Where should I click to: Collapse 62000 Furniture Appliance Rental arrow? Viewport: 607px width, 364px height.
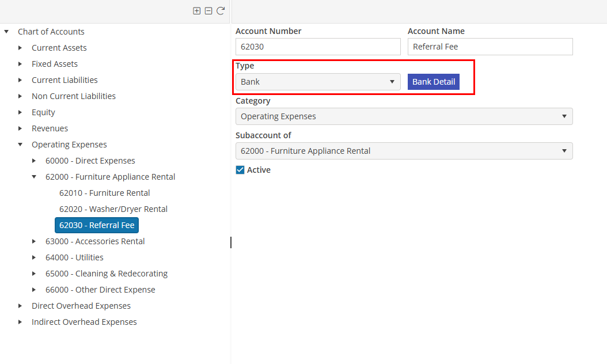(x=34, y=177)
